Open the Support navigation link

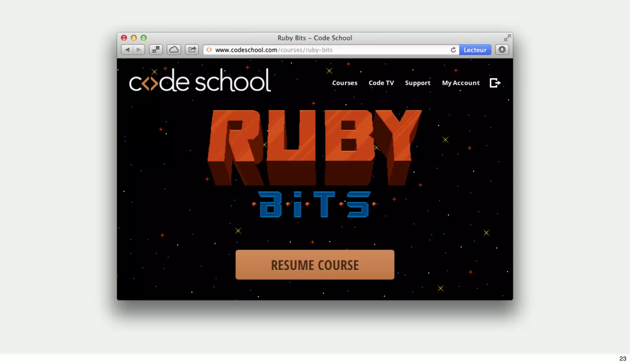[x=417, y=83]
